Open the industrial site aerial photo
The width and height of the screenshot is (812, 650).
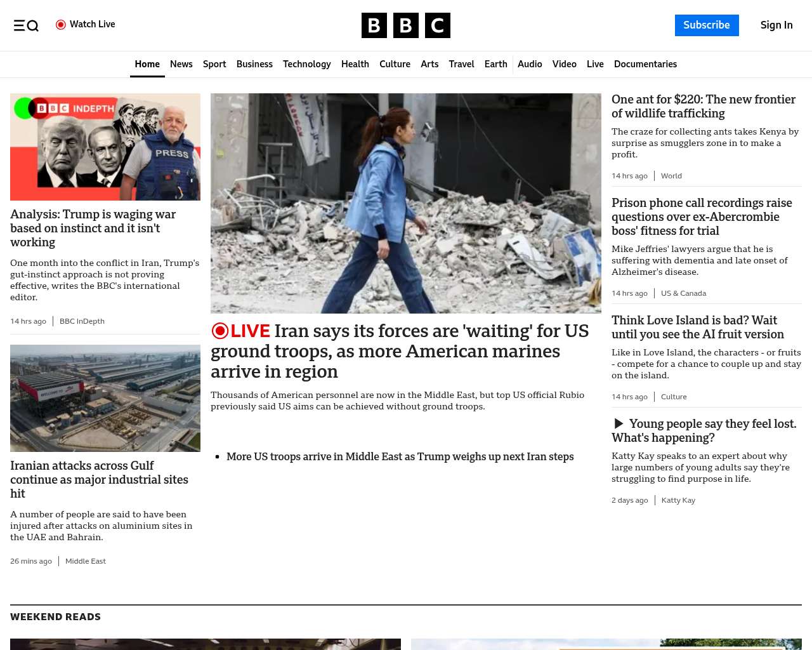105,398
